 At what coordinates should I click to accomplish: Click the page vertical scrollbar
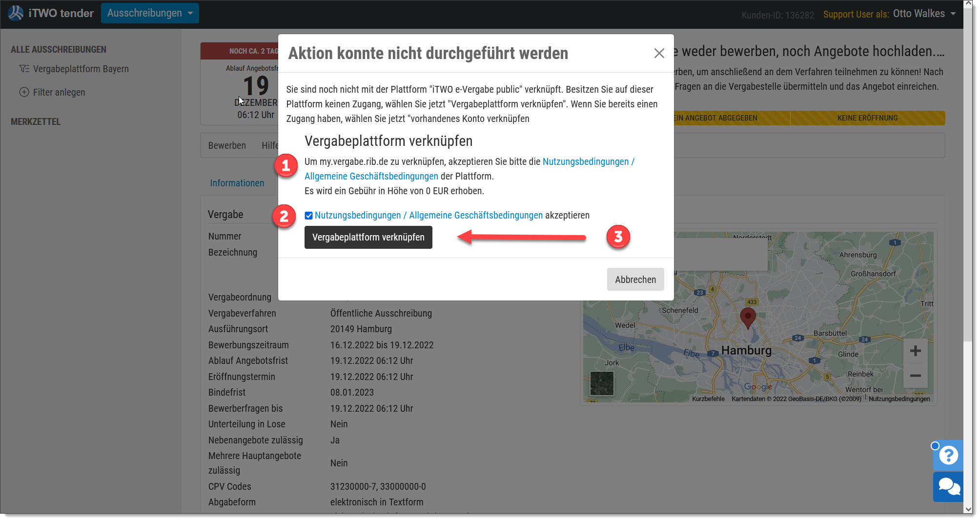(968, 176)
